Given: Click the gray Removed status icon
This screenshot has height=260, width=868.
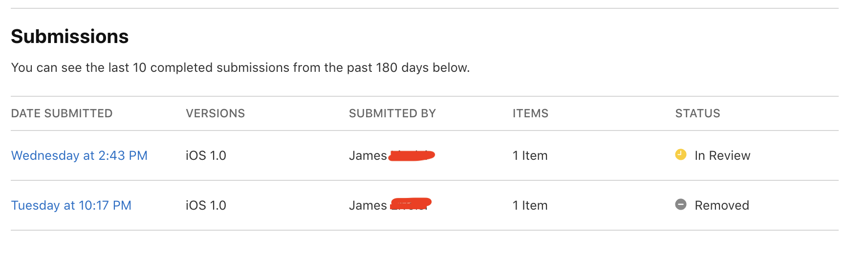Looking at the screenshot, I should (681, 205).
